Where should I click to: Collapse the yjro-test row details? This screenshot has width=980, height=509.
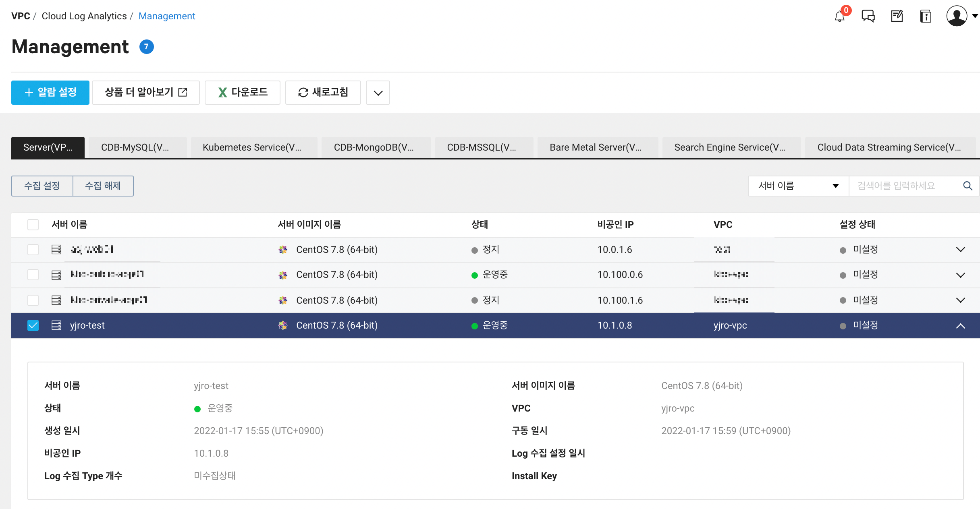960,326
